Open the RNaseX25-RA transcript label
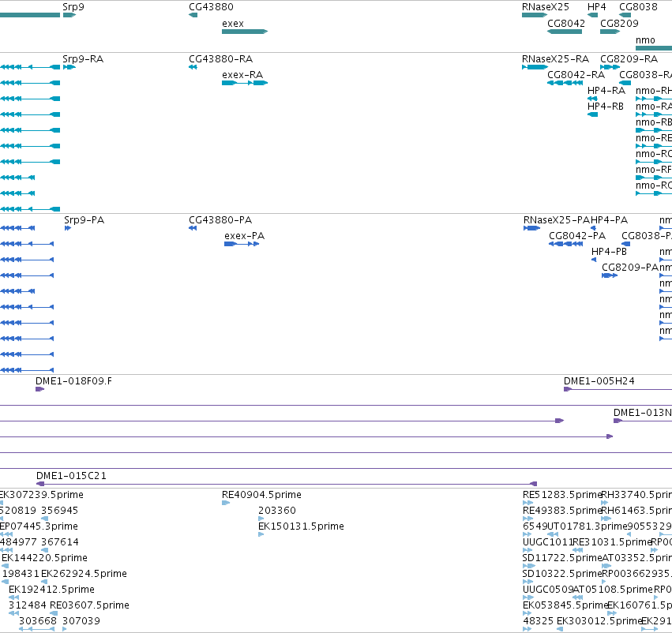This screenshot has width=672, height=633. tap(555, 58)
